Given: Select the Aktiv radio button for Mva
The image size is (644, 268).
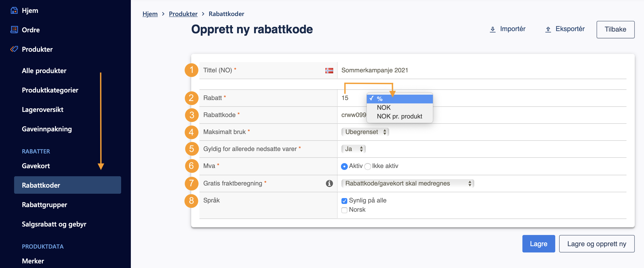Looking at the screenshot, I should pyautogui.click(x=344, y=167).
